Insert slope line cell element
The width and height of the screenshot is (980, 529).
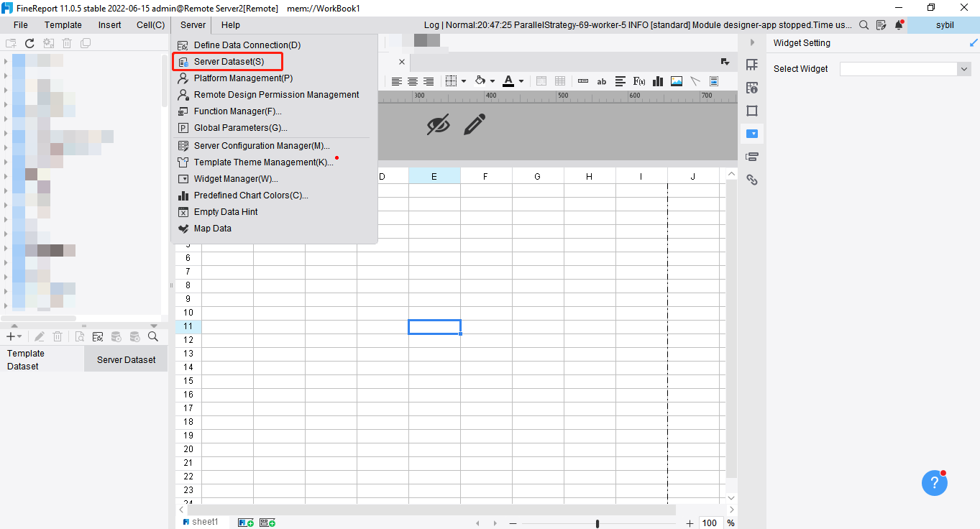(x=695, y=81)
